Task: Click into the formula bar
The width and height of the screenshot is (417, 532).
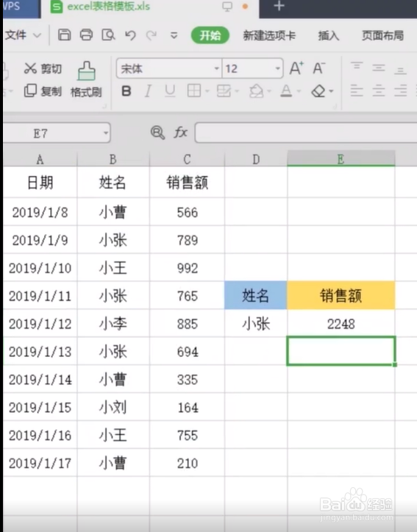Action: [306, 132]
